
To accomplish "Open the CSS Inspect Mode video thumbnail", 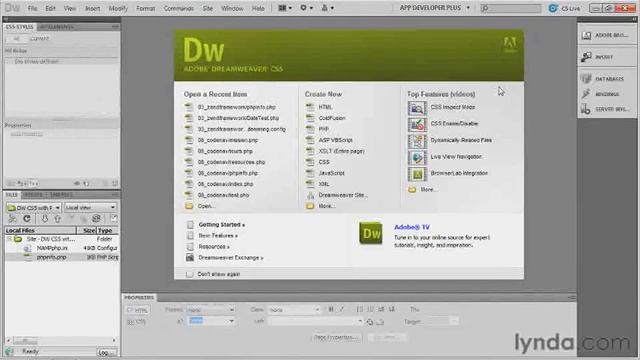I will coord(417,108).
